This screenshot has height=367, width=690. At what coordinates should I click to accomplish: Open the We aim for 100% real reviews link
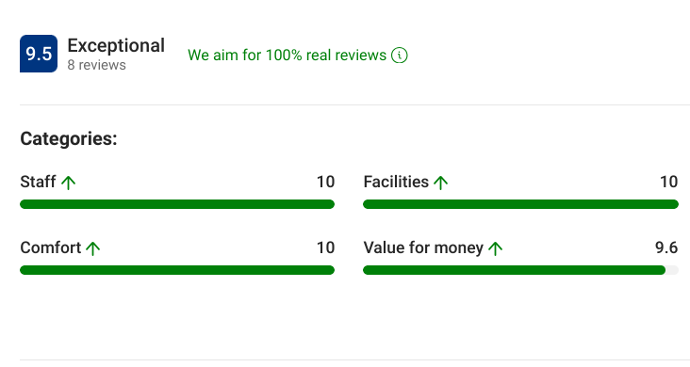pyautogui.click(x=287, y=55)
